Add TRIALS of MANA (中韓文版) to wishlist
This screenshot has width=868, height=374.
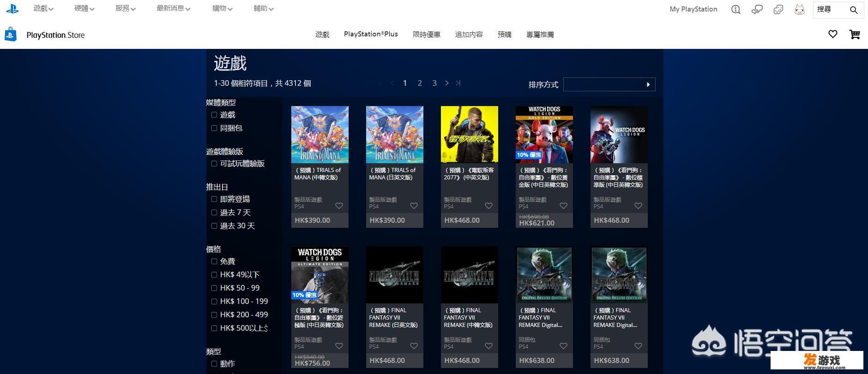(339, 206)
